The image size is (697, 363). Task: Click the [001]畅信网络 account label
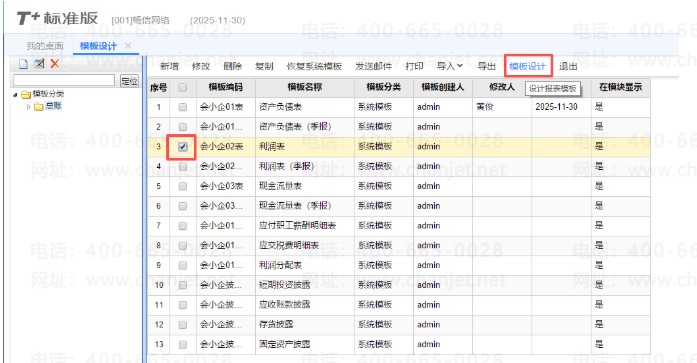tap(140, 20)
